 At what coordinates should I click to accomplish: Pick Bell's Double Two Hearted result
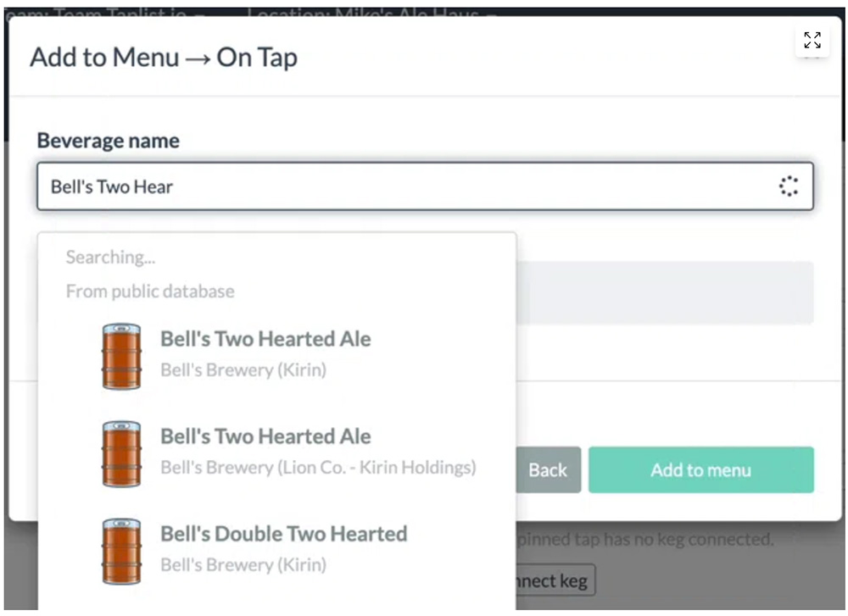277,550
